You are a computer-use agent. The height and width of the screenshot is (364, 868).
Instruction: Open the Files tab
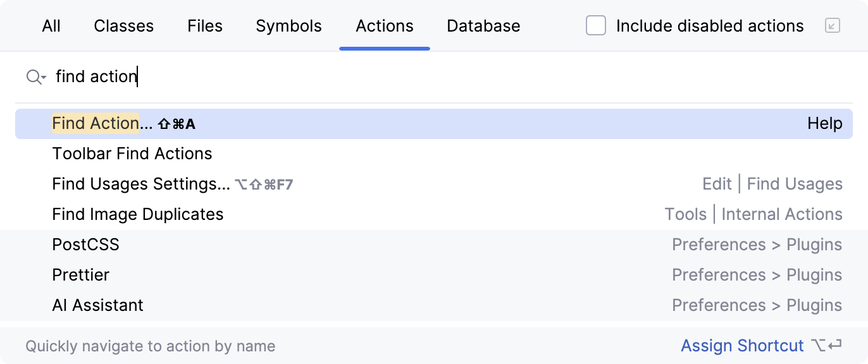[x=204, y=26]
